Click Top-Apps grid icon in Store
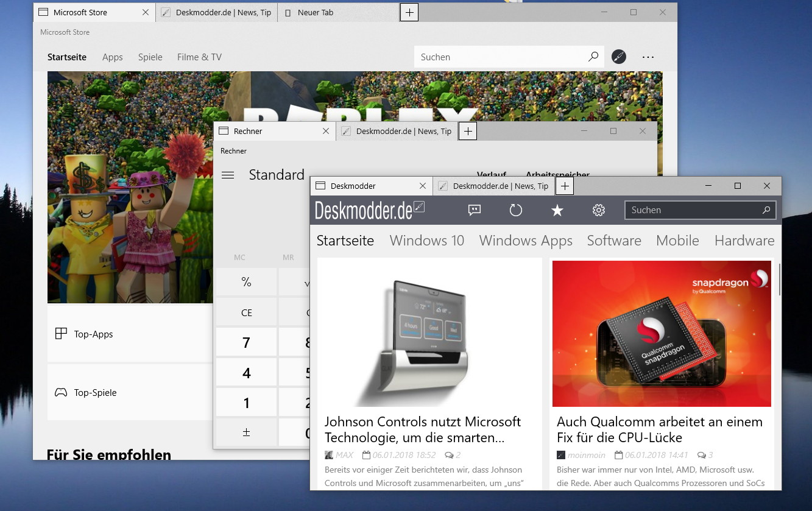The height and width of the screenshot is (511, 812). coord(61,334)
